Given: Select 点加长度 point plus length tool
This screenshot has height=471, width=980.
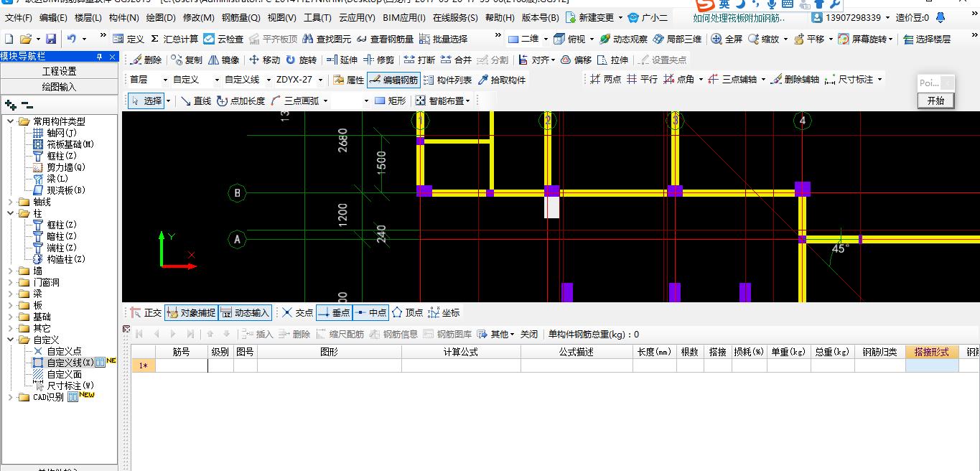Looking at the screenshot, I should click(241, 101).
